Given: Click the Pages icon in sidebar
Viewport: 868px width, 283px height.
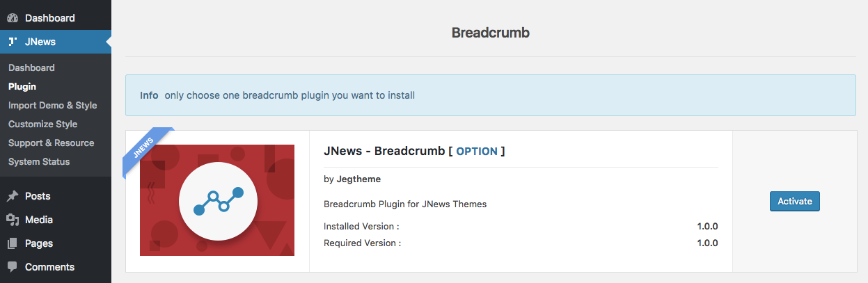Looking at the screenshot, I should [13, 243].
